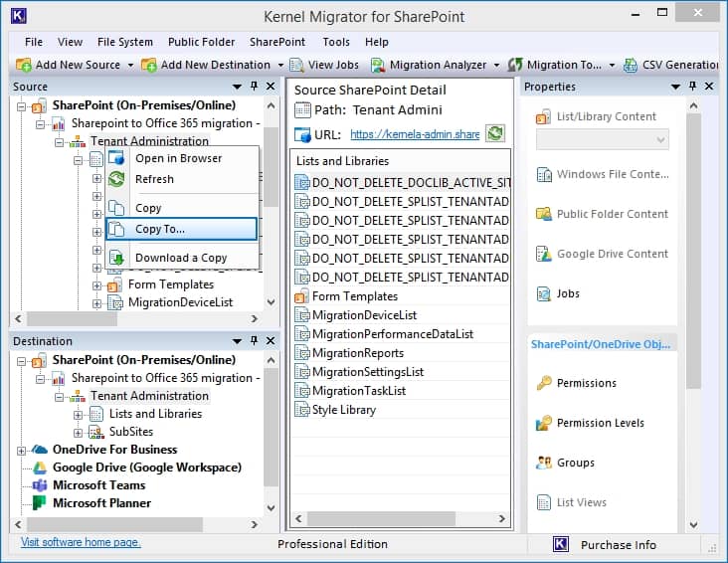This screenshot has height=563, width=728.
Task: Open the Destination panel options dropdown arrow
Action: 237,341
